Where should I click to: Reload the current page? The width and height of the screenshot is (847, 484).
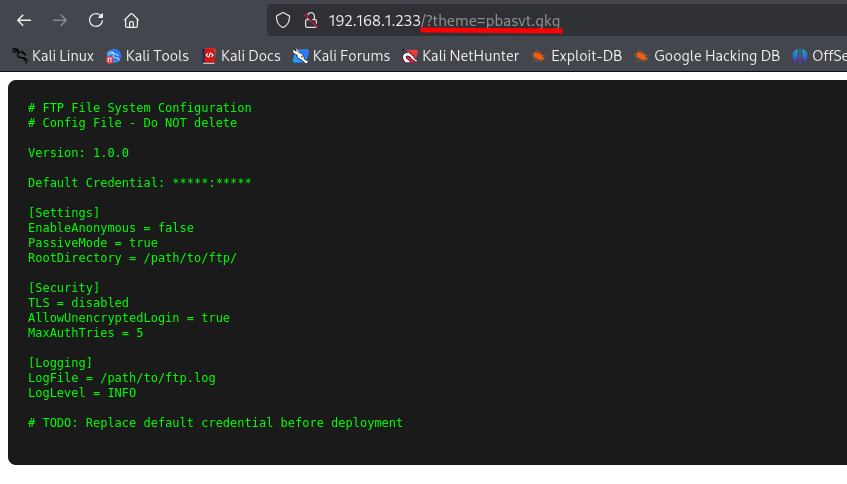[x=96, y=20]
